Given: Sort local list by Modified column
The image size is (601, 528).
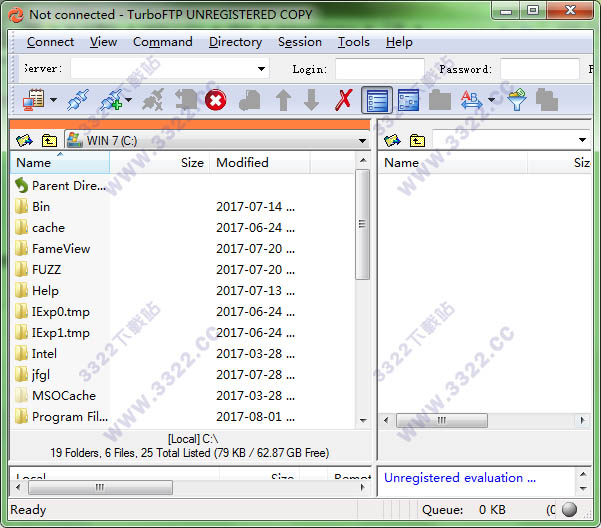Looking at the screenshot, I should [x=260, y=163].
